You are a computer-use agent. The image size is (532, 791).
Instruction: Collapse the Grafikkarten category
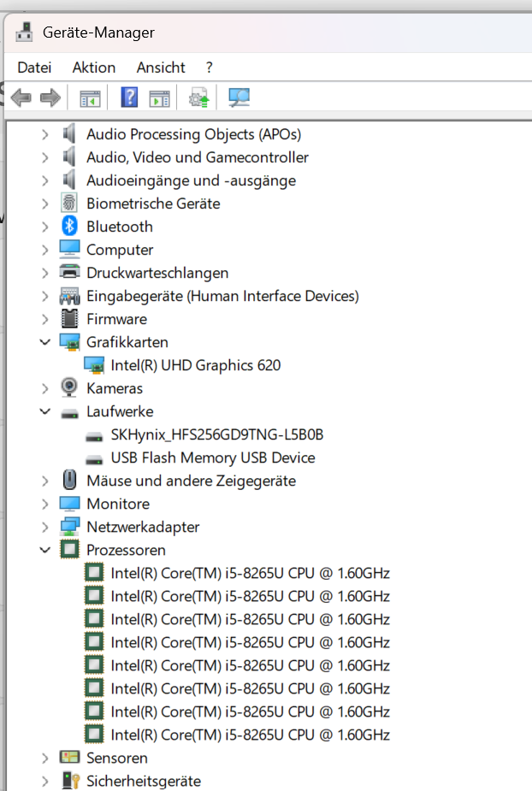point(45,342)
